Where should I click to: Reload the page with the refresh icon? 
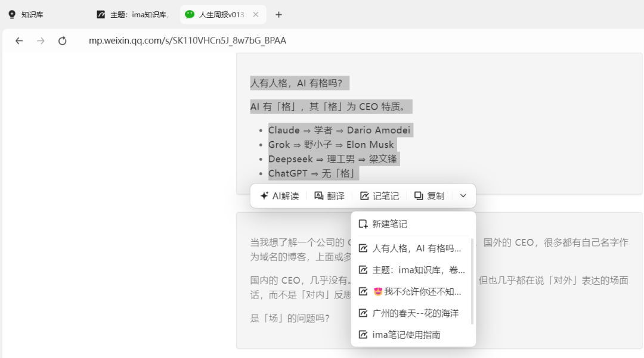coord(62,41)
